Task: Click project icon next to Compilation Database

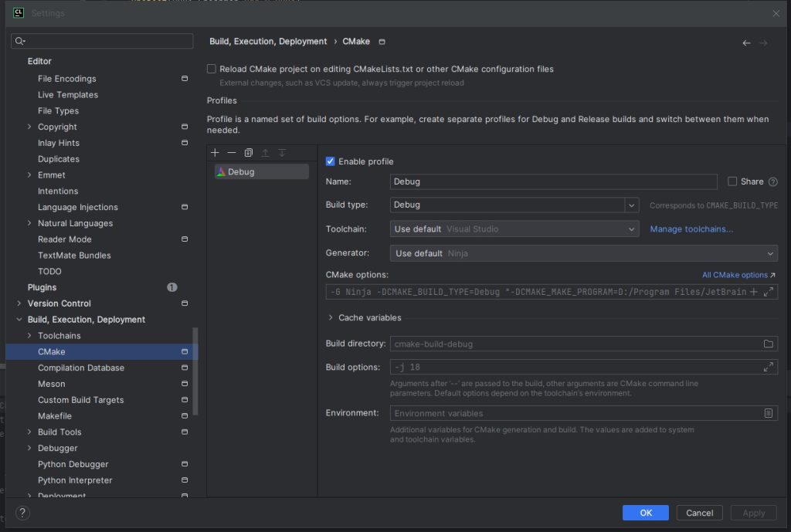Action: coord(185,368)
